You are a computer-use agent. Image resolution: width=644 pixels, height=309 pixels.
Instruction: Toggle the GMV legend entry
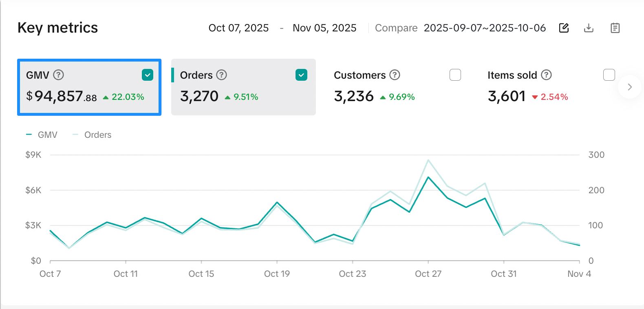pos(42,135)
